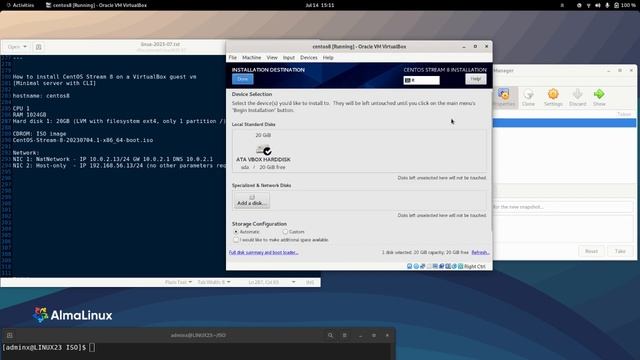Open the File menu in VirtualBox VM window

pos(233,58)
